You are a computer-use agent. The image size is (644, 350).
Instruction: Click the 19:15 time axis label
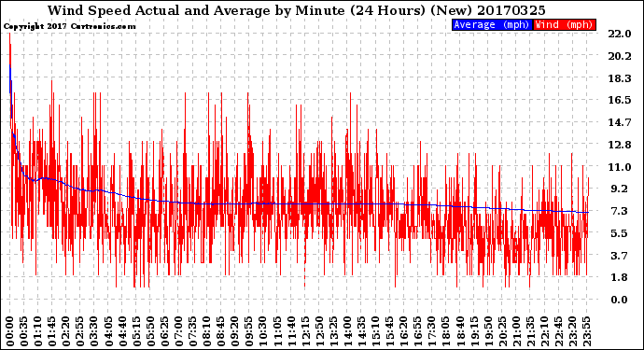click(x=473, y=331)
